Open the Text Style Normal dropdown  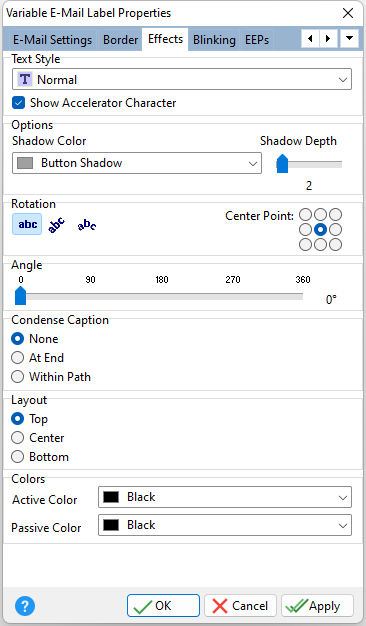(x=182, y=79)
